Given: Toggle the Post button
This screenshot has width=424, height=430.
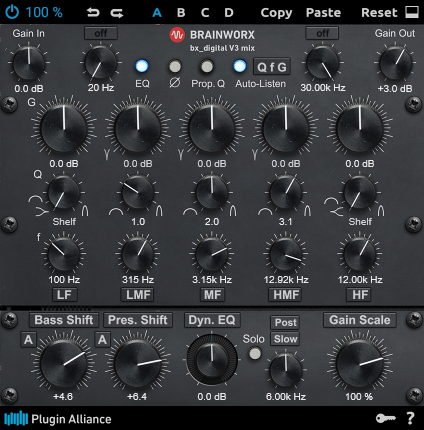Looking at the screenshot, I should click(x=285, y=322).
